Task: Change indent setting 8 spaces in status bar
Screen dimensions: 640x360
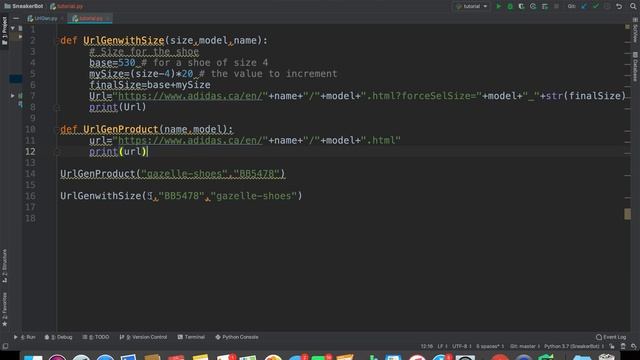Action: (x=490, y=346)
